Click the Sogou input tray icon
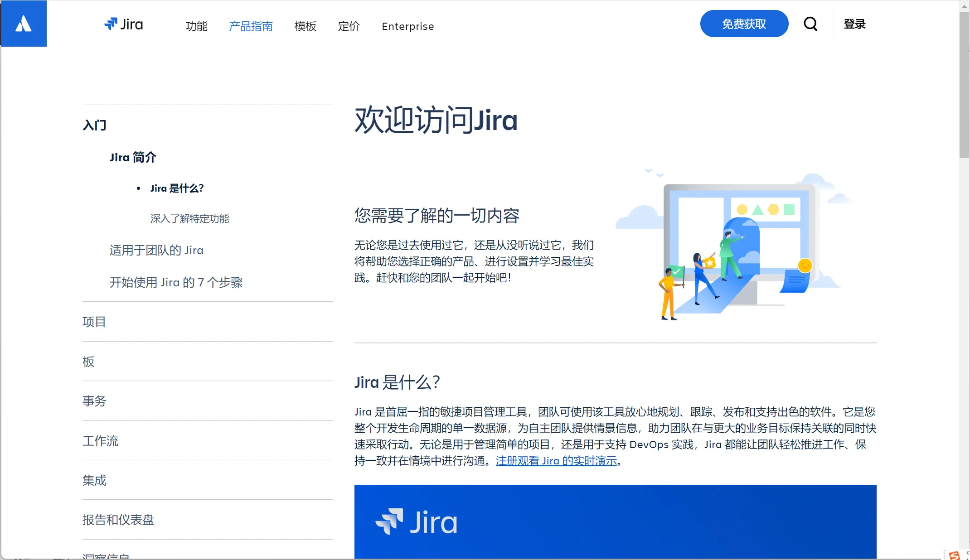Image resolution: width=970 pixels, height=560 pixels. 955,555
